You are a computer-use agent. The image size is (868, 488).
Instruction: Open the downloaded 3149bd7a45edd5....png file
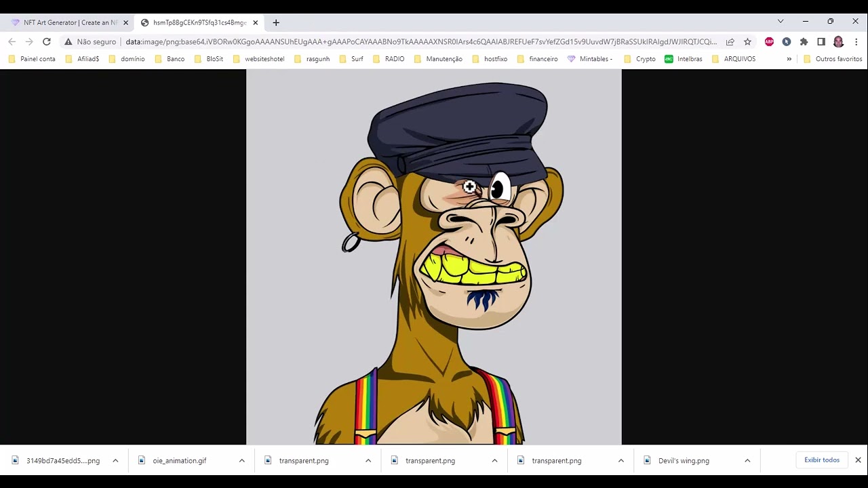coord(56,461)
